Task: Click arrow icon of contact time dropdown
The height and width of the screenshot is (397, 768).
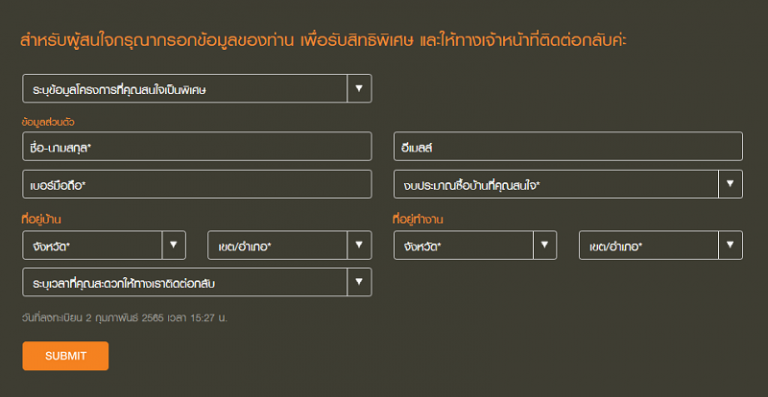Action: (359, 282)
